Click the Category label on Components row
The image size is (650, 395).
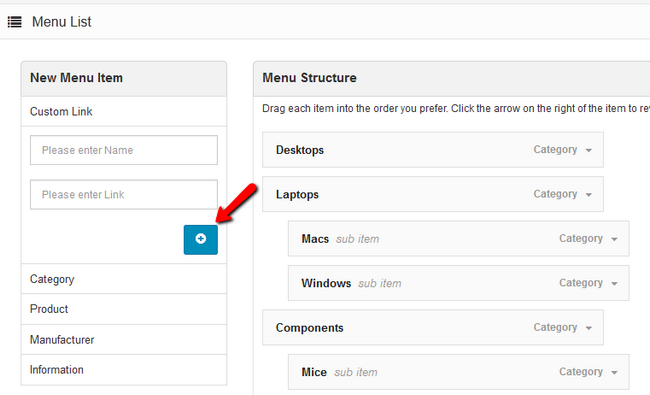point(555,327)
